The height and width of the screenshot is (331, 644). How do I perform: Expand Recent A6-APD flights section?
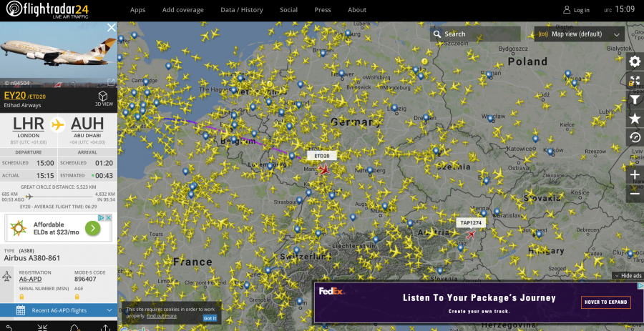tap(59, 310)
